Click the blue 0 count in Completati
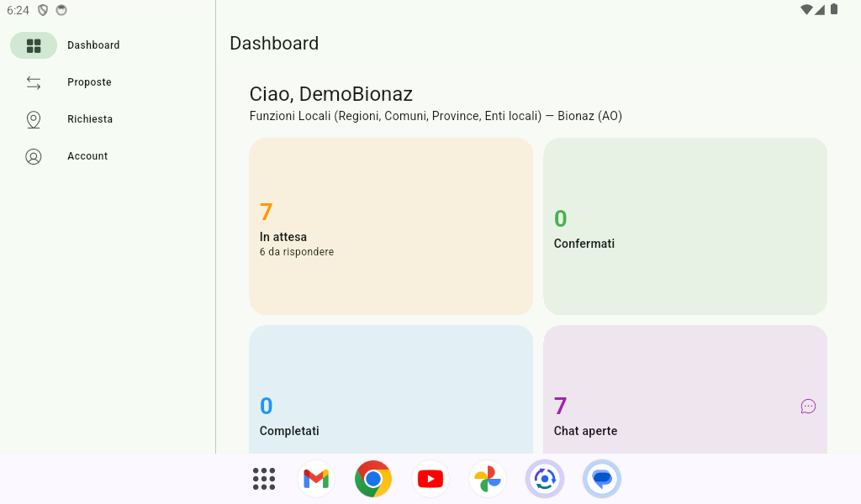The image size is (861, 504). coord(267,407)
